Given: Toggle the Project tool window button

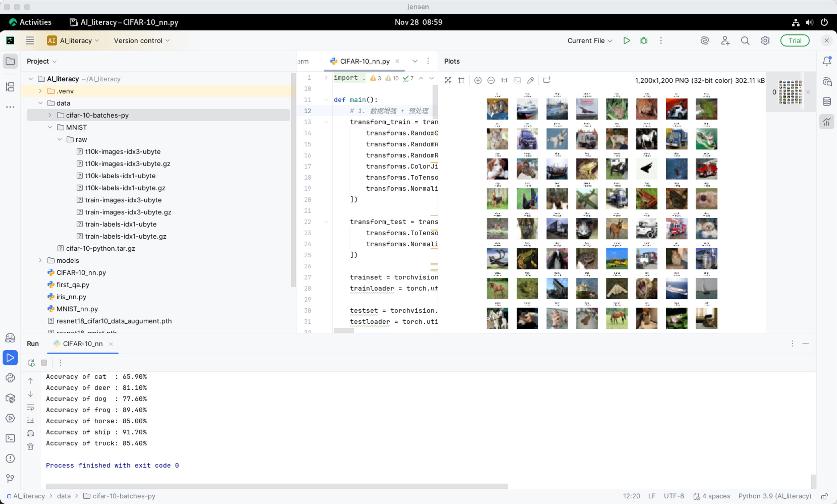Looking at the screenshot, I should click(x=10, y=61).
